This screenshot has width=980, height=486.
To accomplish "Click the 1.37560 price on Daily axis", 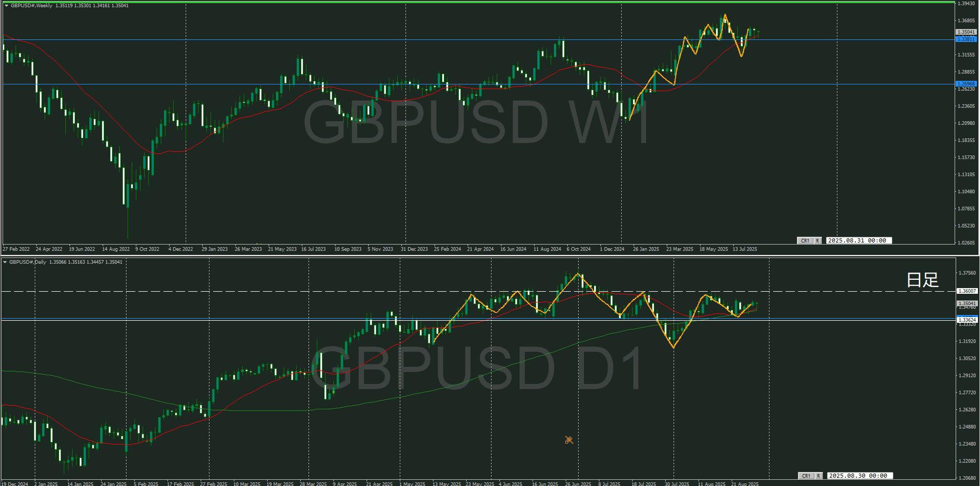I will click(967, 273).
